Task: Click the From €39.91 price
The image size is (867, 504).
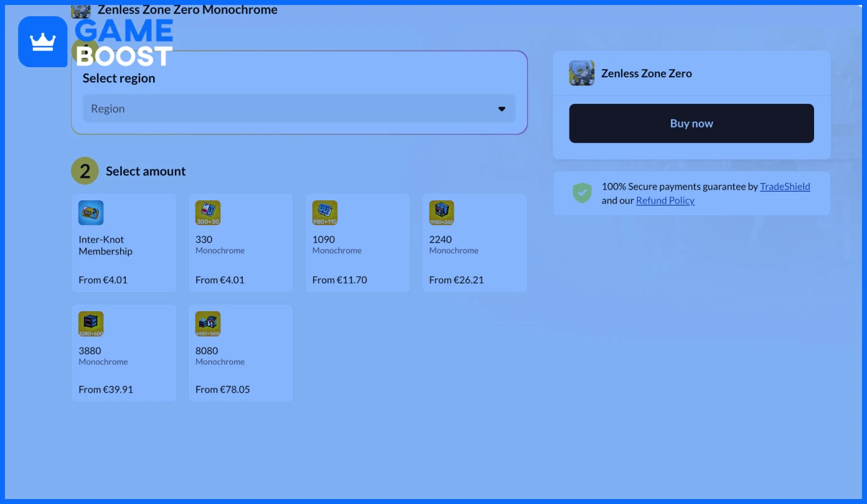Action: (x=106, y=390)
